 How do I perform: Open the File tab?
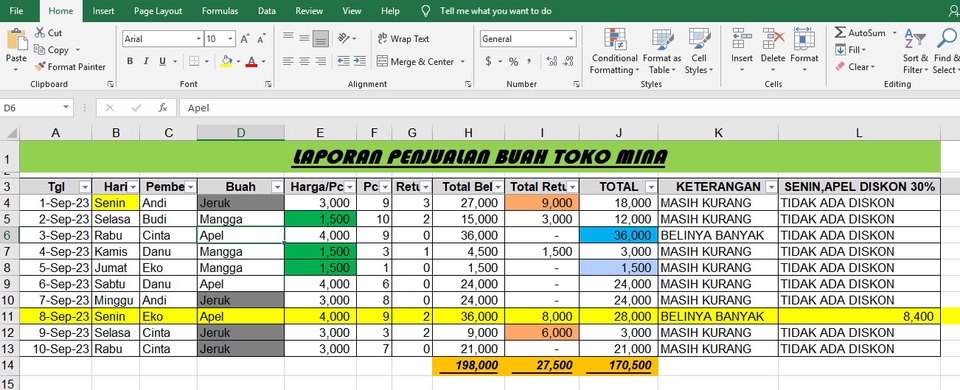pyautogui.click(x=17, y=11)
